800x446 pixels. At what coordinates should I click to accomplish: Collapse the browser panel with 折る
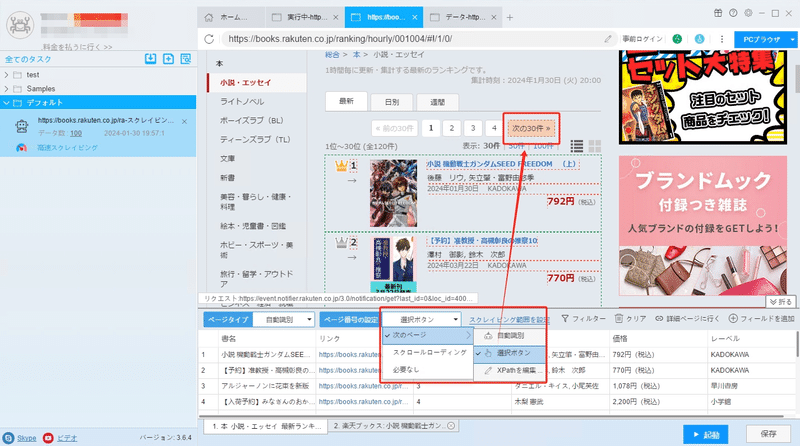coord(781,302)
